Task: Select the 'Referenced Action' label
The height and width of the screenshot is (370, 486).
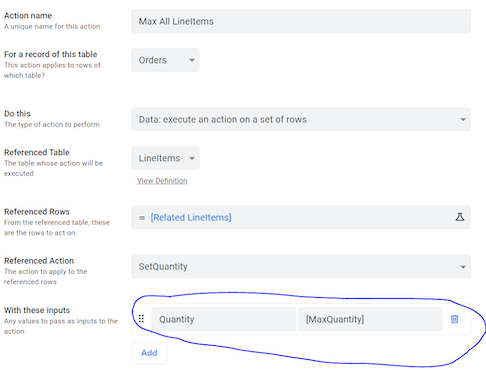Action: pos(39,261)
